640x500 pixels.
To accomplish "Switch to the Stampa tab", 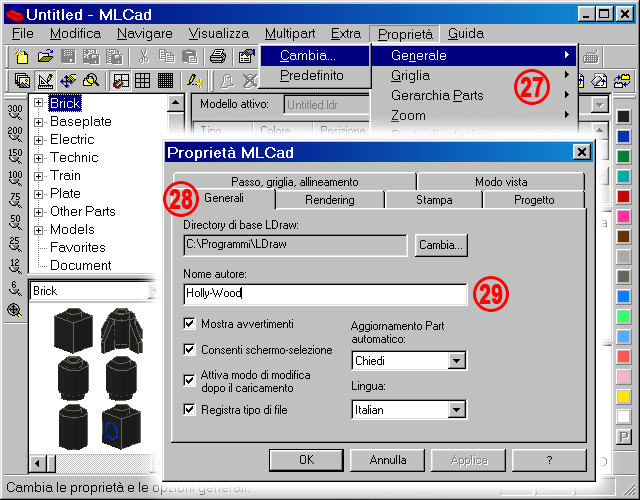I will [x=434, y=200].
